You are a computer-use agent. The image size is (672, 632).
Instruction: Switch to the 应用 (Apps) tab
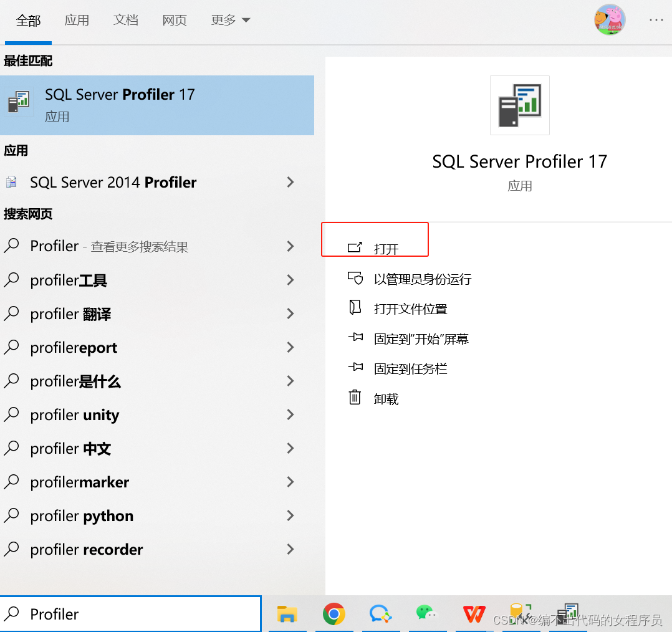click(x=77, y=20)
